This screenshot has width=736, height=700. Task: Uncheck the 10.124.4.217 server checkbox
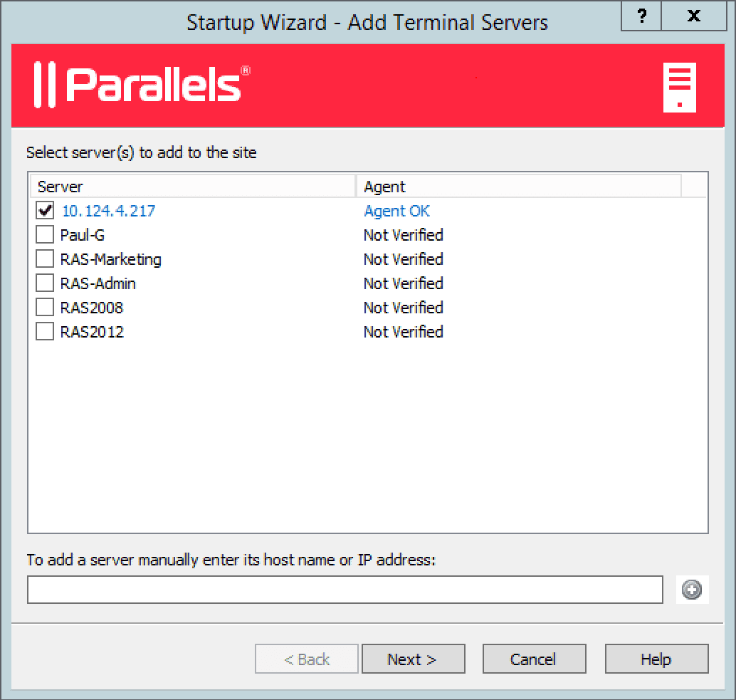(x=45, y=211)
